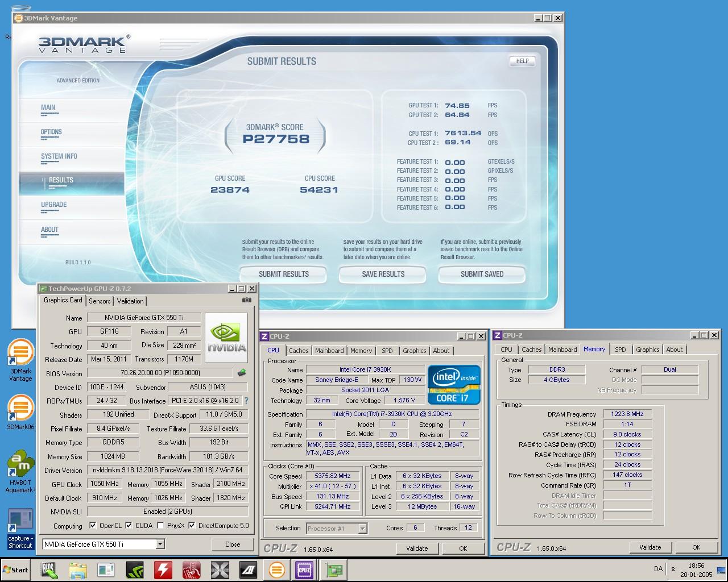
Task: Open the capture - Shortcut desktop icon
Action: coord(20,529)
